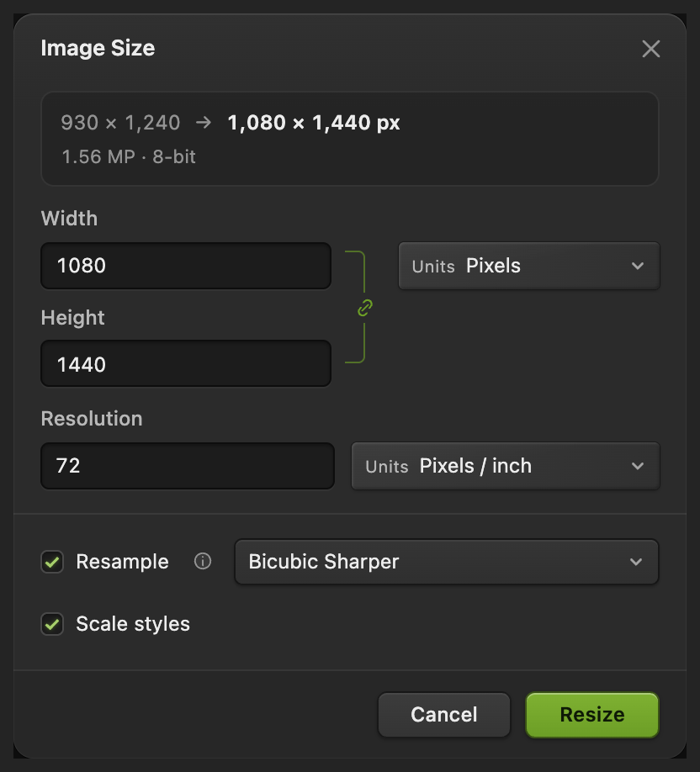This screenshot has width=700, height=772.
Task: Click into the Resolution field showing 72
Action: pyautogui.click(x=187, y=466)
